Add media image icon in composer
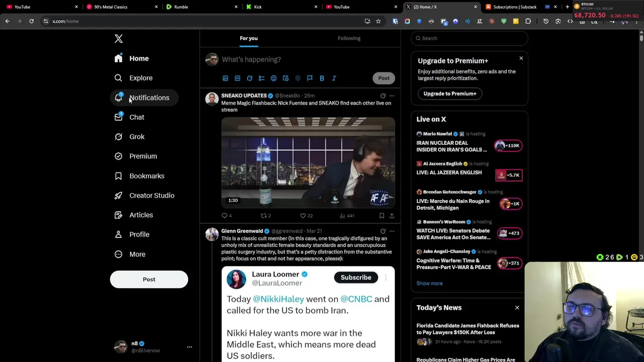Screen dimensions: 644x362 [225, 78]
